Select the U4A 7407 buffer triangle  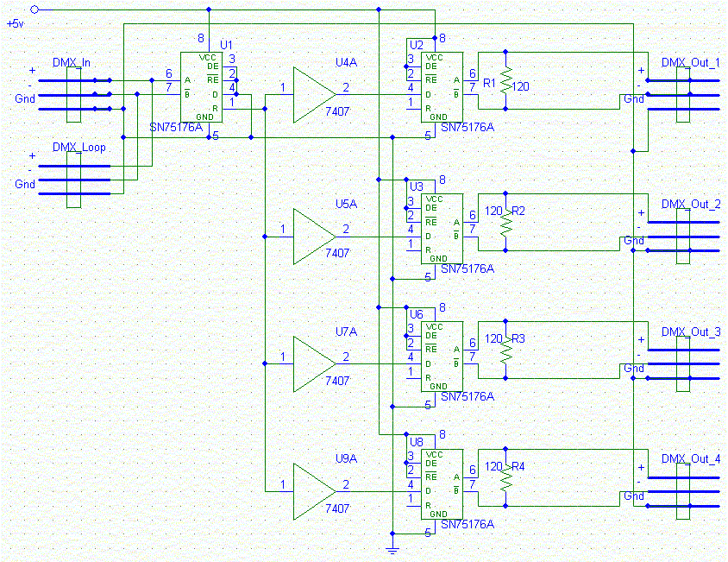tap(314, 95)
